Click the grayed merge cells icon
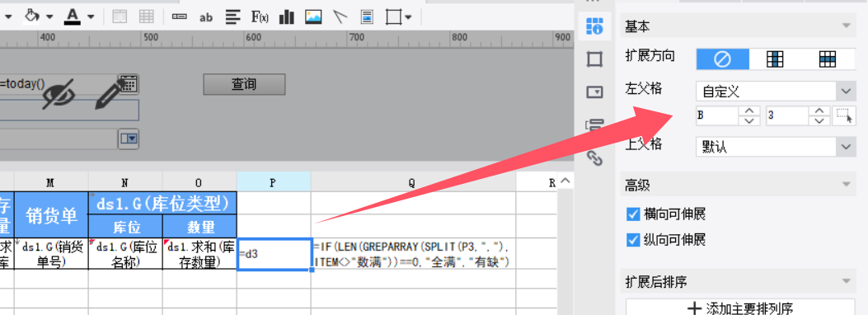This screenshot has width=868, height=315. pyautogui.click(x=120, y=16)
